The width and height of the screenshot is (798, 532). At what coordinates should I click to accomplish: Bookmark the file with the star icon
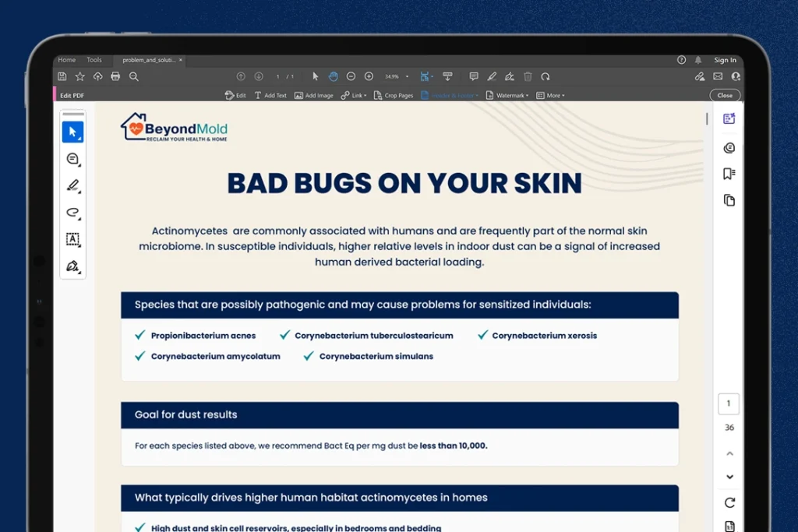pyautogui.click(x=80, y=76)
